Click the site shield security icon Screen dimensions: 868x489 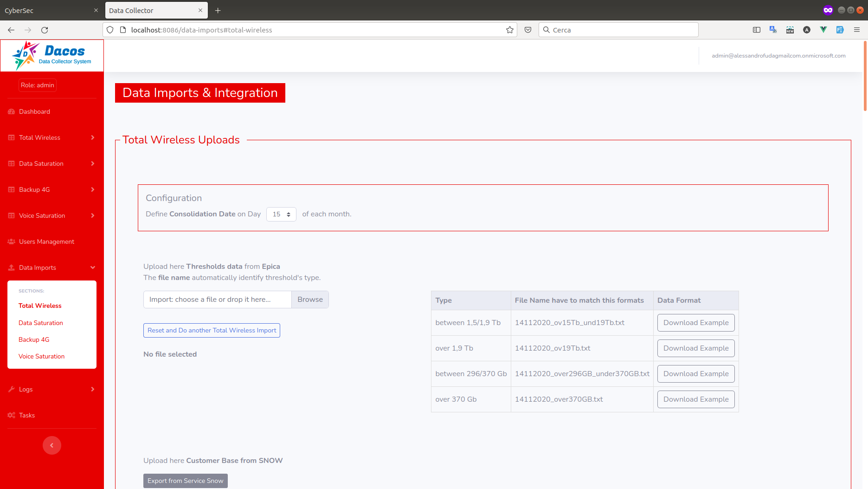point(110,30)
